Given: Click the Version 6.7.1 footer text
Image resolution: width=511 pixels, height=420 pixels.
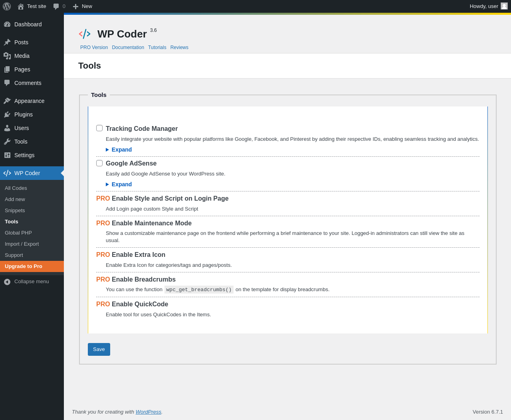Looking at the screenshot, I should (488, 412).
